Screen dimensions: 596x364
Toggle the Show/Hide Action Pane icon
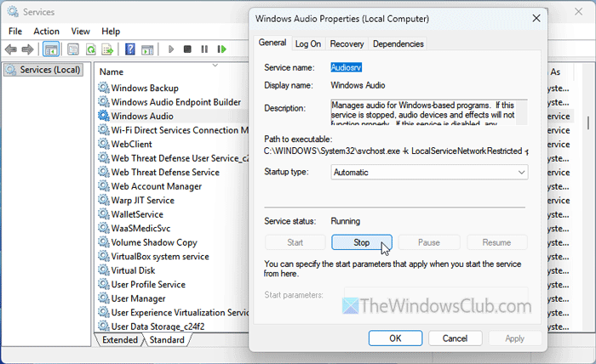(147, 49)
